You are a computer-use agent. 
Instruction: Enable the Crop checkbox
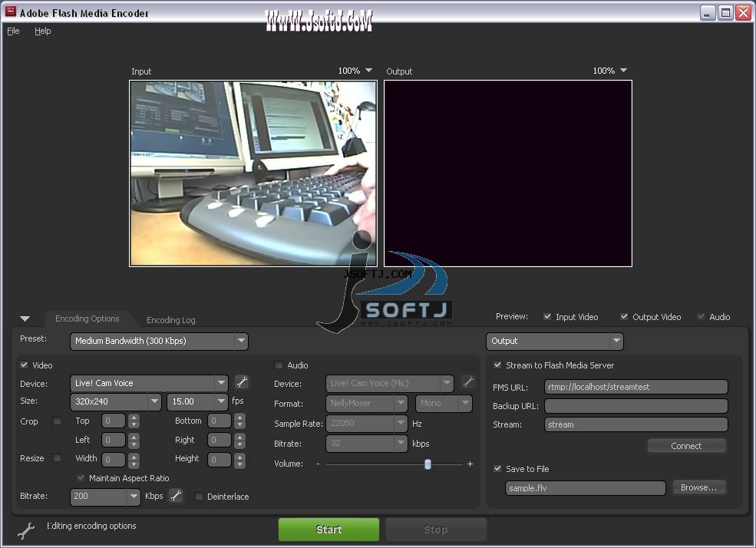click(x=56, y=421)
